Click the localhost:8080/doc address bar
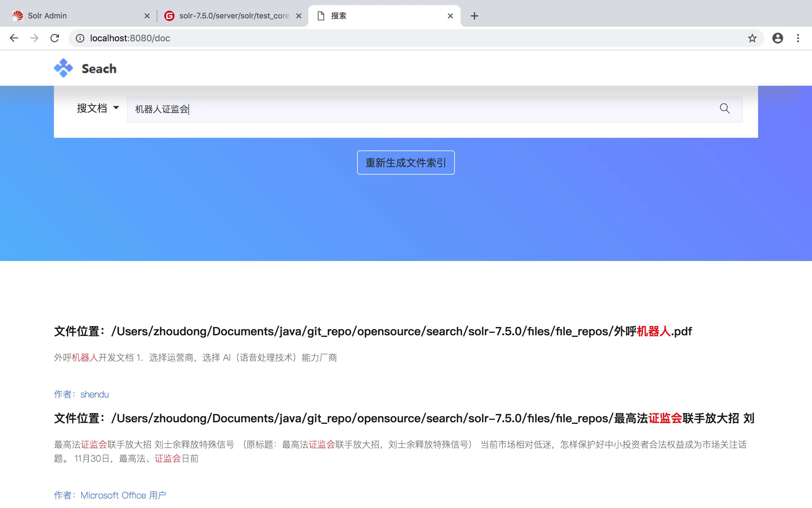Viewport: 812px width, 508px height. click(416, 38)
